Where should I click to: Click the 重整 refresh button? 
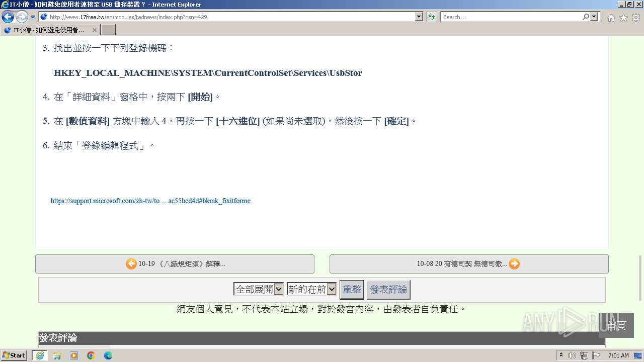click(x=352, y=290)
